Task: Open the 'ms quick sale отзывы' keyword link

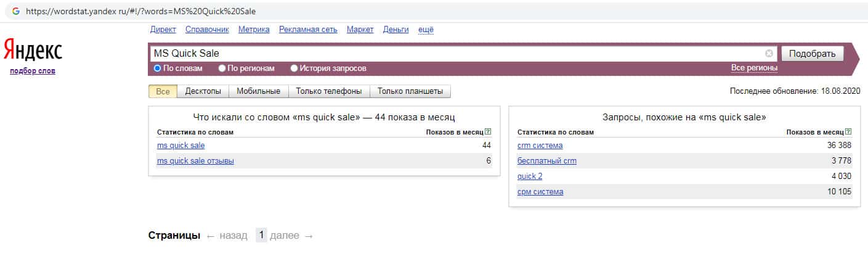Action: (x=195, y=161)
